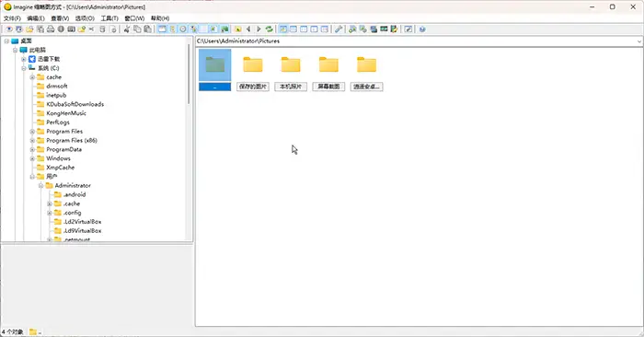Select the 屏幕截图 folder label
This screenshot has width=644, height=337.
[328, 87]
